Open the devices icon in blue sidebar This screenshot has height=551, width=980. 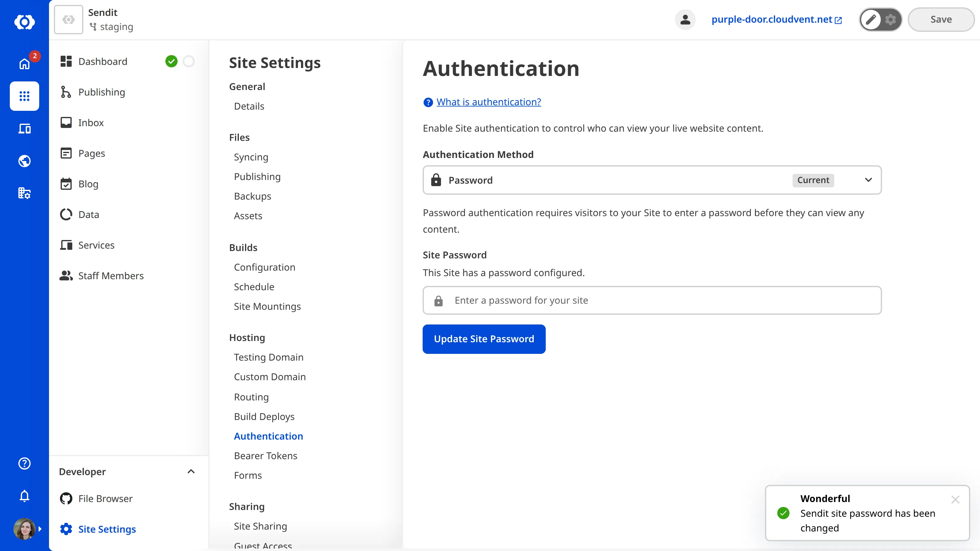(24, 129)
